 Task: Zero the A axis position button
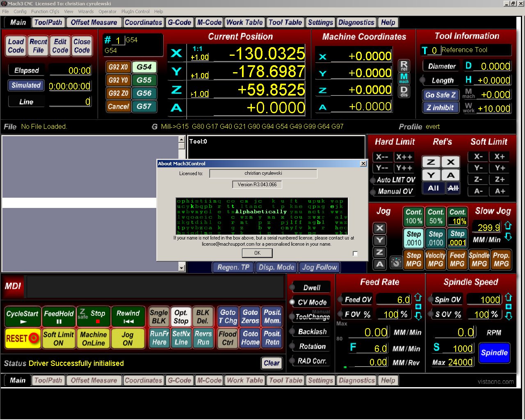click(x=176, y=108)
